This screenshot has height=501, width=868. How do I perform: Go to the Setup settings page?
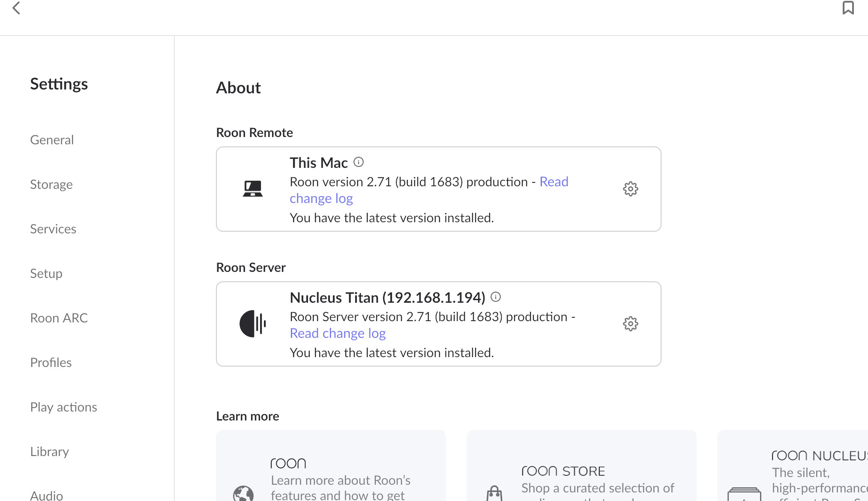point(46,274)
